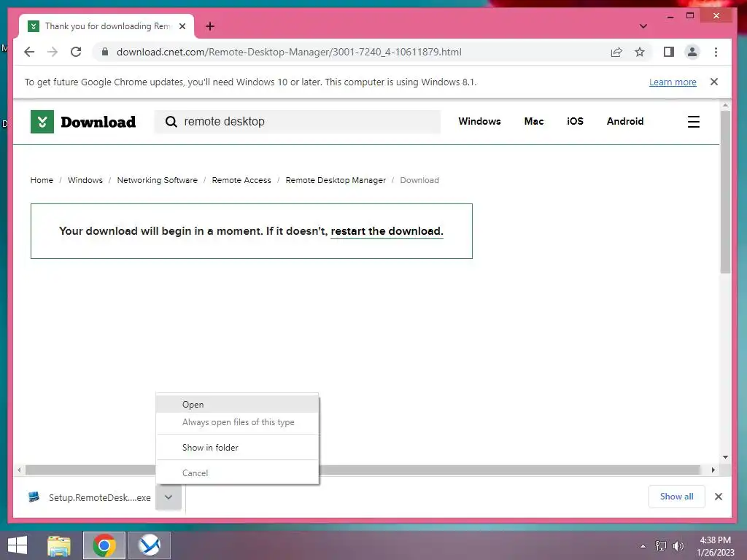Click the green Download logo icon
Screen dimensions: 747x560
42,122
